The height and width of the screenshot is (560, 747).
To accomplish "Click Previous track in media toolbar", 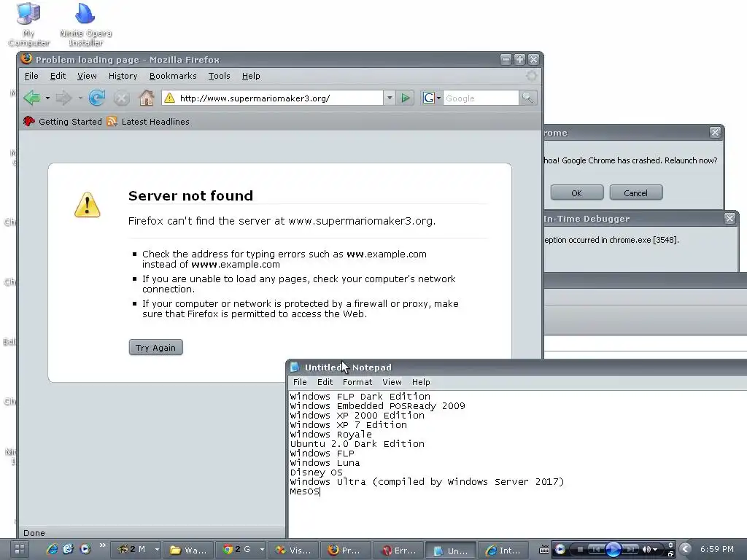I will pos(596,550).
